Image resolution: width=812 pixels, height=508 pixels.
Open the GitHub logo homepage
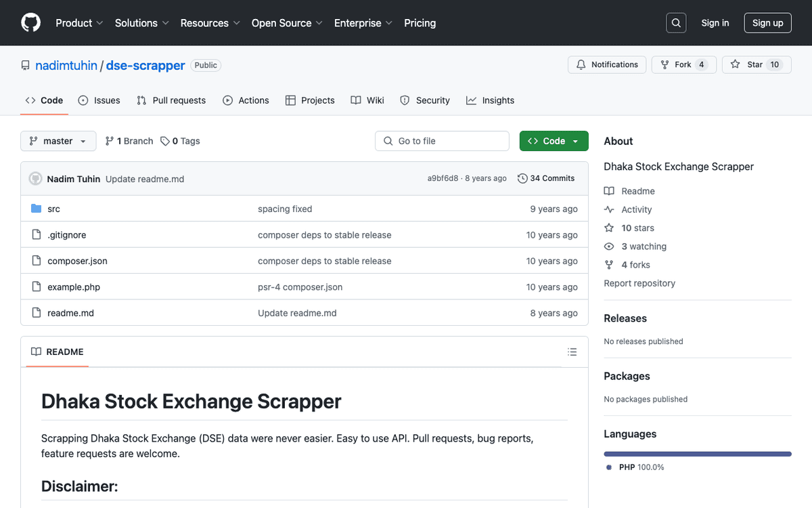31,23
